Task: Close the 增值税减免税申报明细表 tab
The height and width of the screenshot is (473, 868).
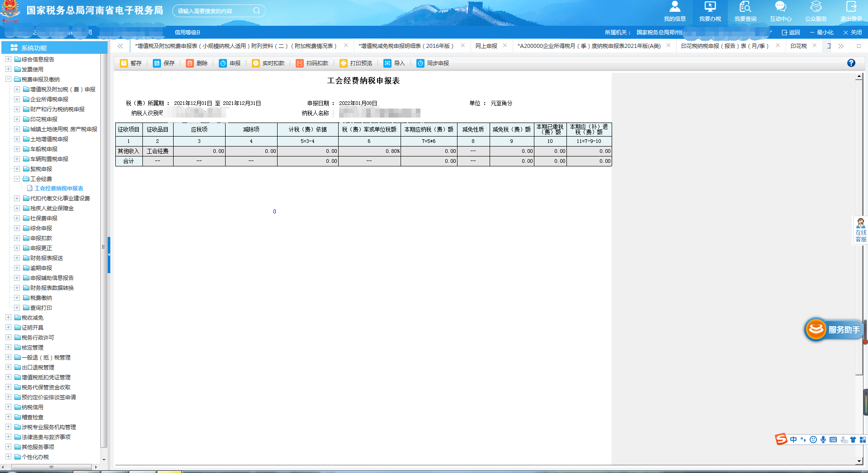Action: tap(463, 46)
